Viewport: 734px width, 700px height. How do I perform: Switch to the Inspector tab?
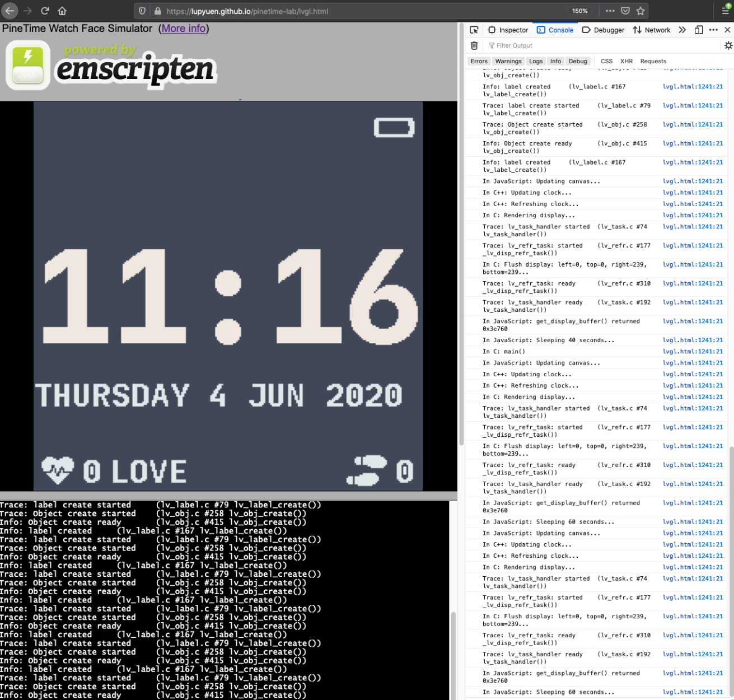[x=508, y=30]
